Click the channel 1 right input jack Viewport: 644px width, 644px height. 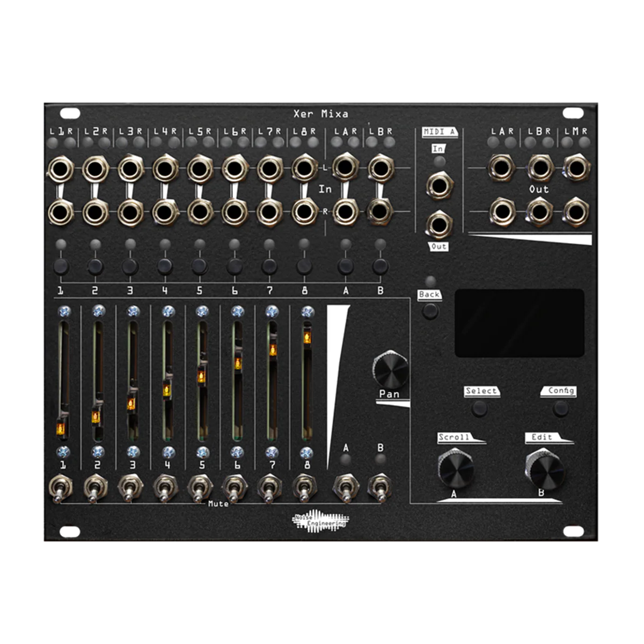coord(61,213)
